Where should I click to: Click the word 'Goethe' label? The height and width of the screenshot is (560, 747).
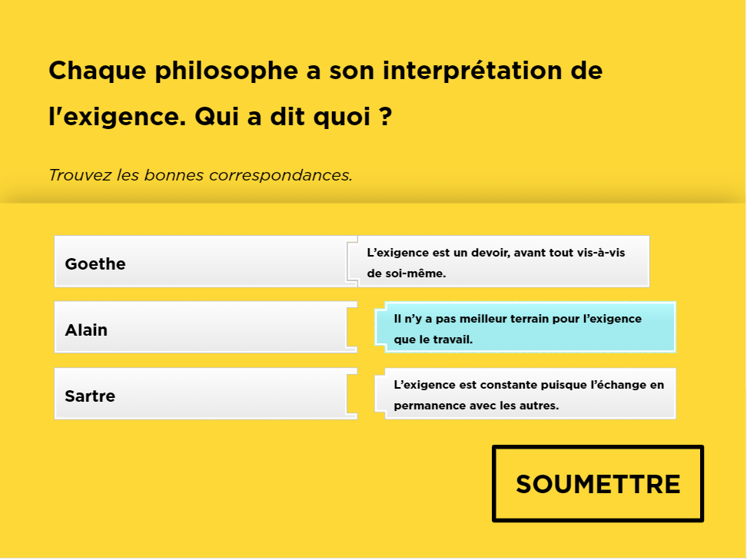pyautogui.click(x=95, y=263)
